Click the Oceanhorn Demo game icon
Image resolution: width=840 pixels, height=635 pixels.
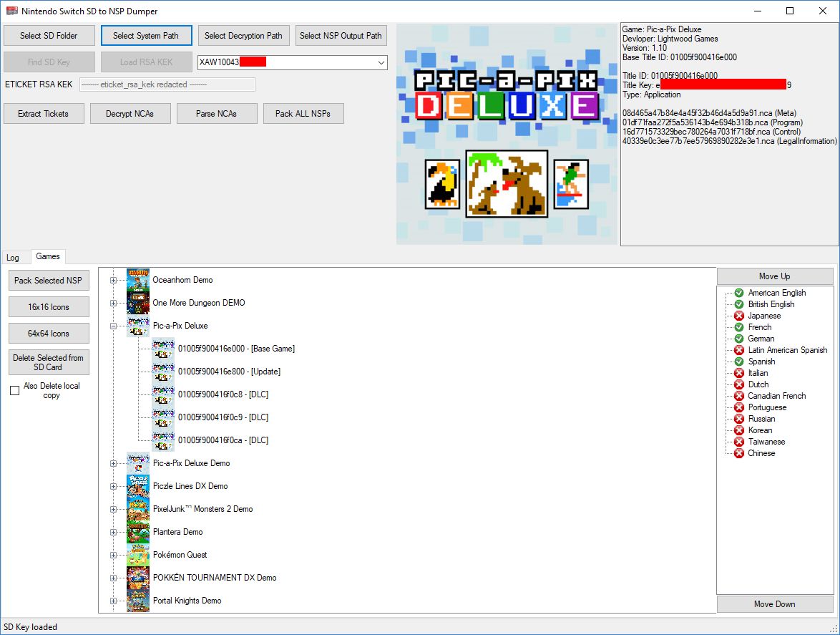click(137, 280)
